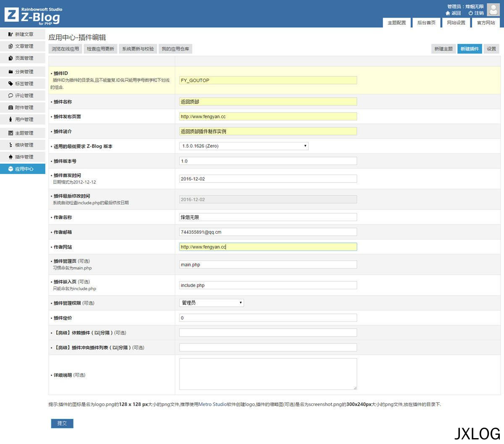Screen dimensions: 504x444
Task: Focus the 插件嵌入页 include.php field
Action: tap(268, 285)
